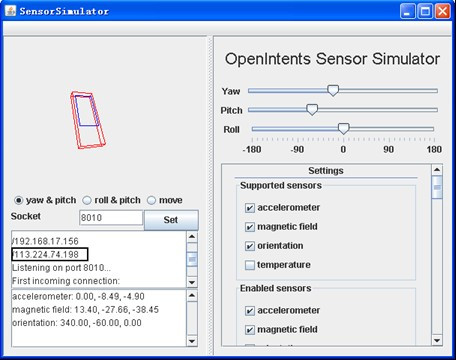
Task: Click the orientation readout line
Action: point(77,323)
